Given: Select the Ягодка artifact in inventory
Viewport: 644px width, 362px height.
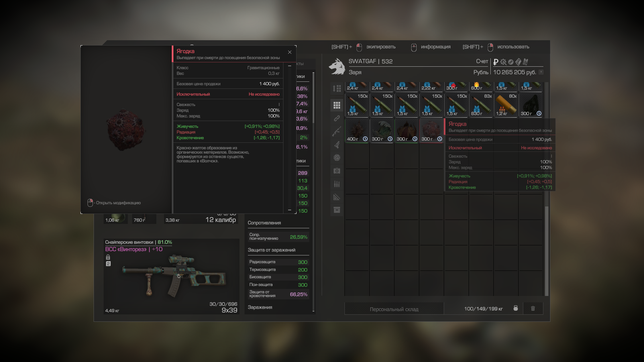Looking at the screenshot, I should tap(431, 130).
